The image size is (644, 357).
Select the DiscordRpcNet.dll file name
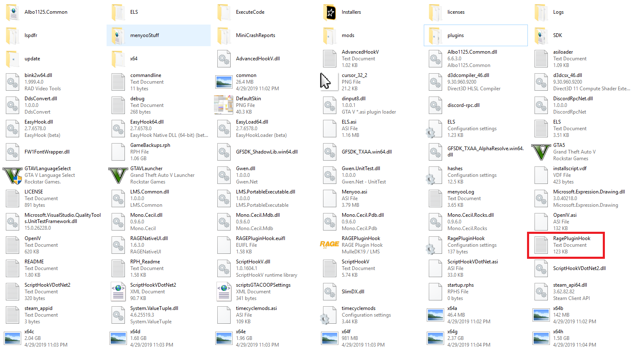tap(573, 99)
